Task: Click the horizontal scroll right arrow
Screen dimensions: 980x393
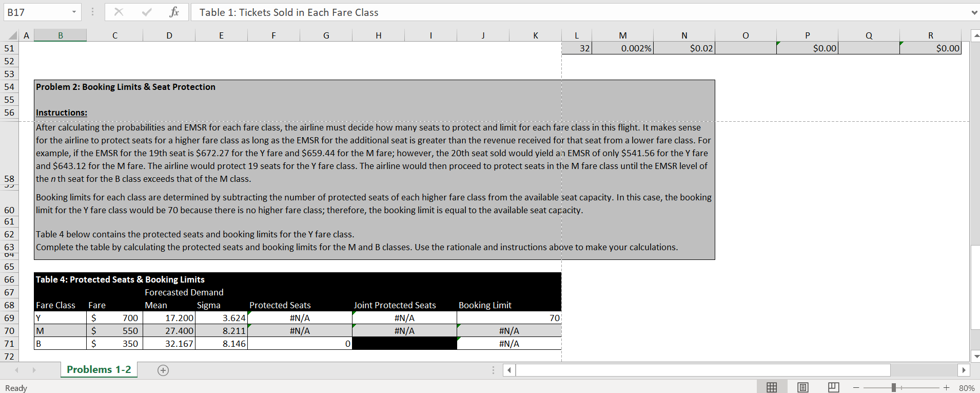Action: click(964, 370)
